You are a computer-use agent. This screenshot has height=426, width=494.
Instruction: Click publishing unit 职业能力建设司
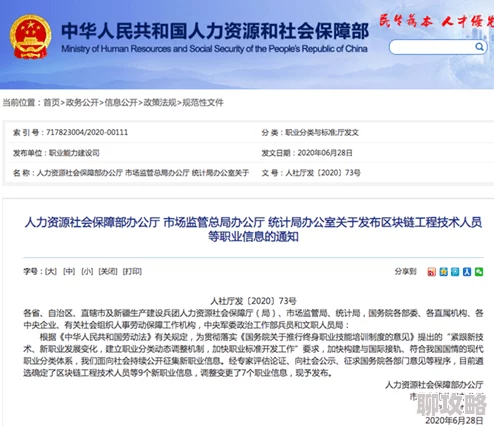74,153
